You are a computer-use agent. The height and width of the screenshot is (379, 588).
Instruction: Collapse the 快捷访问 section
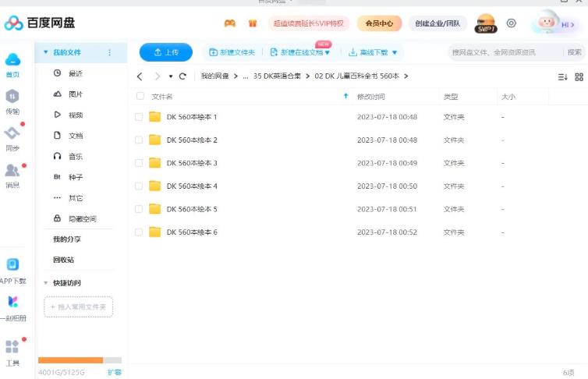[46, 282]
